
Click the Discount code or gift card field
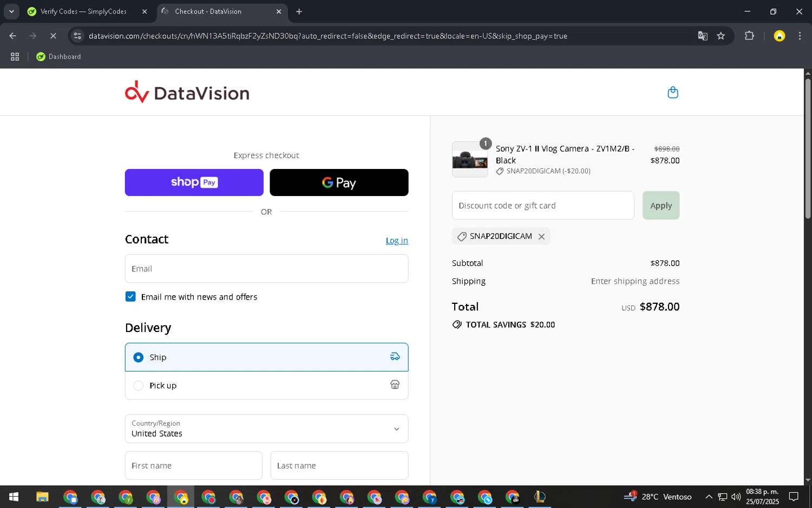543,205
